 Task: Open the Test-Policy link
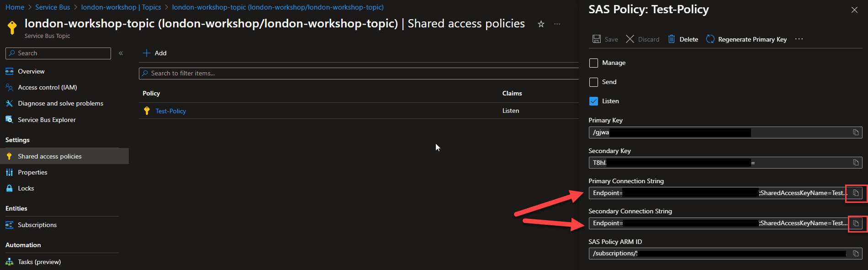(170, 111)
